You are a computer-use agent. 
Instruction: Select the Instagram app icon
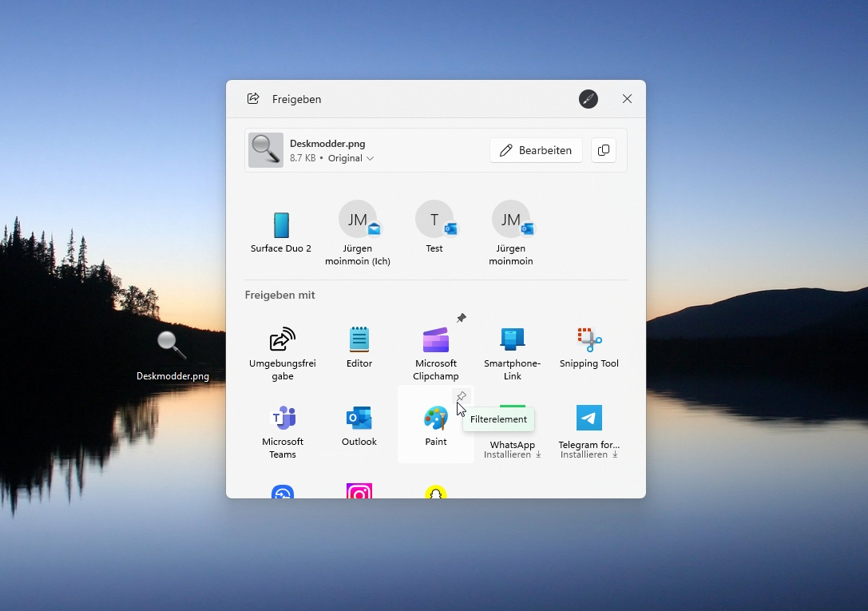point(359,491)
